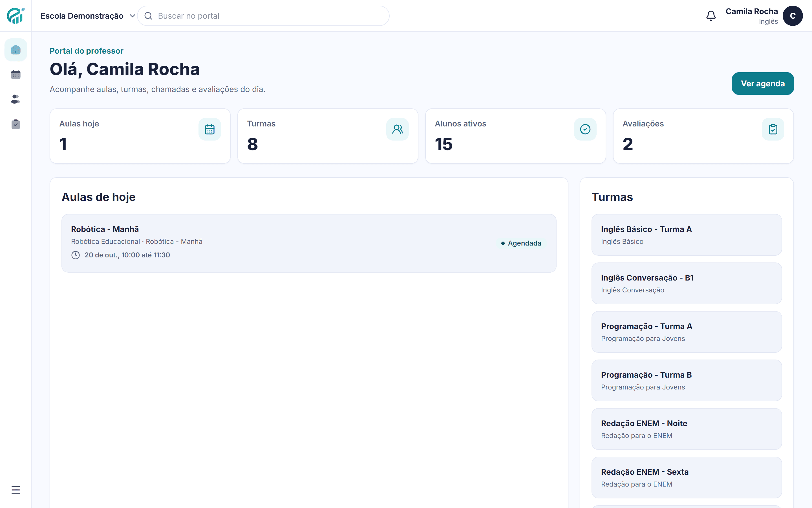This screenshot has height=508, width=812.
Task: Expand the Escola Demonstração school selector
Action: coord(88,16)
